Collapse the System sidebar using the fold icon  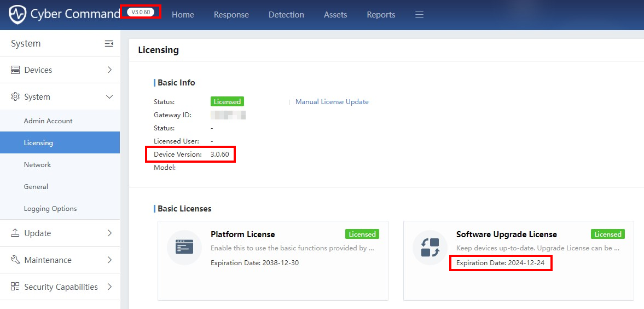pyautogui.click(x=109, y=44)
